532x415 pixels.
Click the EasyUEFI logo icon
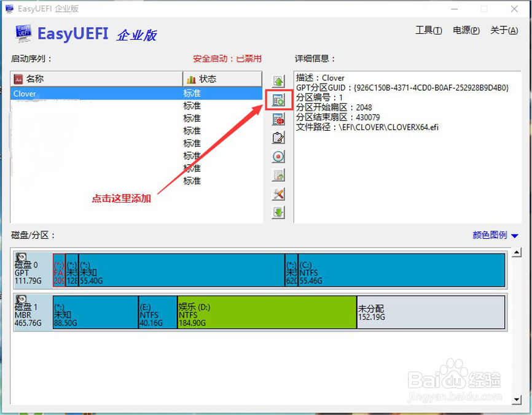23,33
